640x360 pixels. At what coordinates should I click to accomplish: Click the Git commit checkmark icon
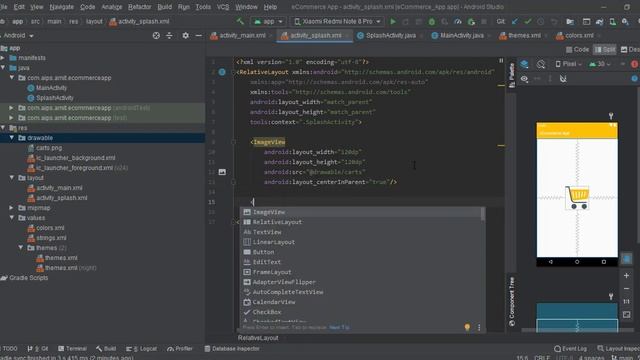528,21
